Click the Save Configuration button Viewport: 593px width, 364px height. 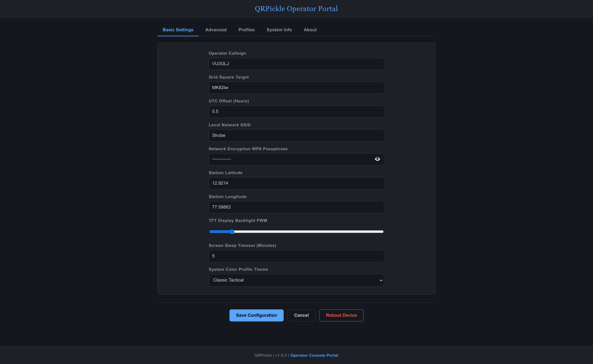[x=256, y=315]
